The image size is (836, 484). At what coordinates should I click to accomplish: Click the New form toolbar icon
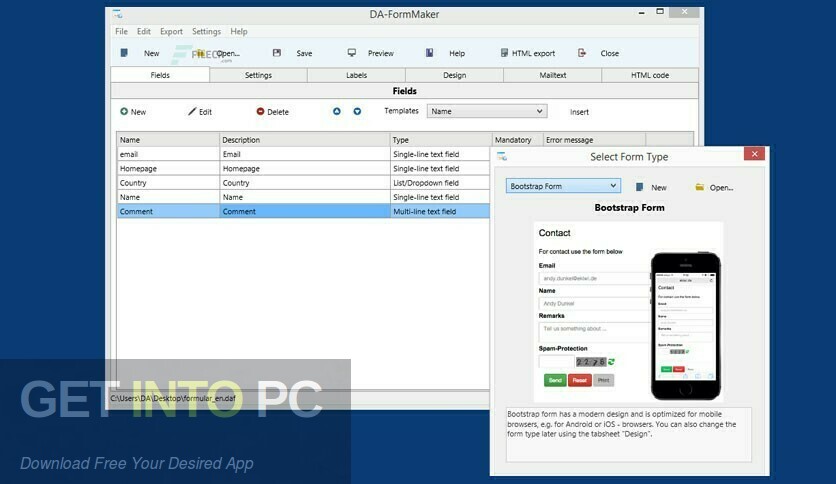(x=124, y=53)
